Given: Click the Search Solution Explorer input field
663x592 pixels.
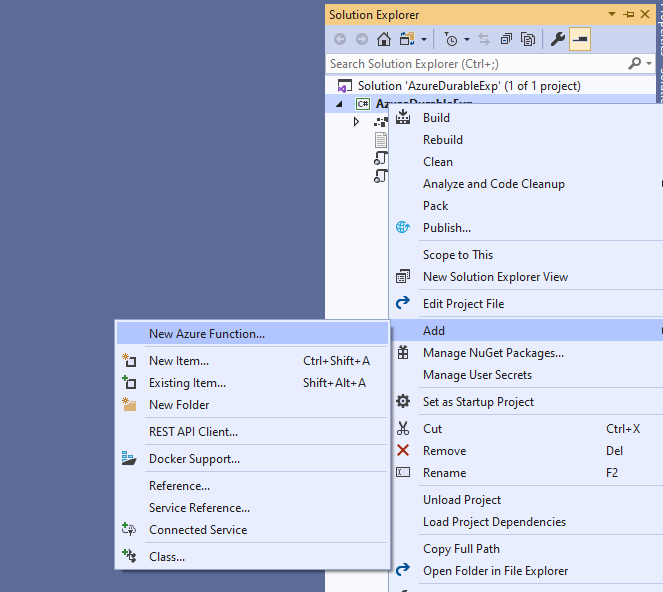Looking at the screenshot, I should click(476, 64).
